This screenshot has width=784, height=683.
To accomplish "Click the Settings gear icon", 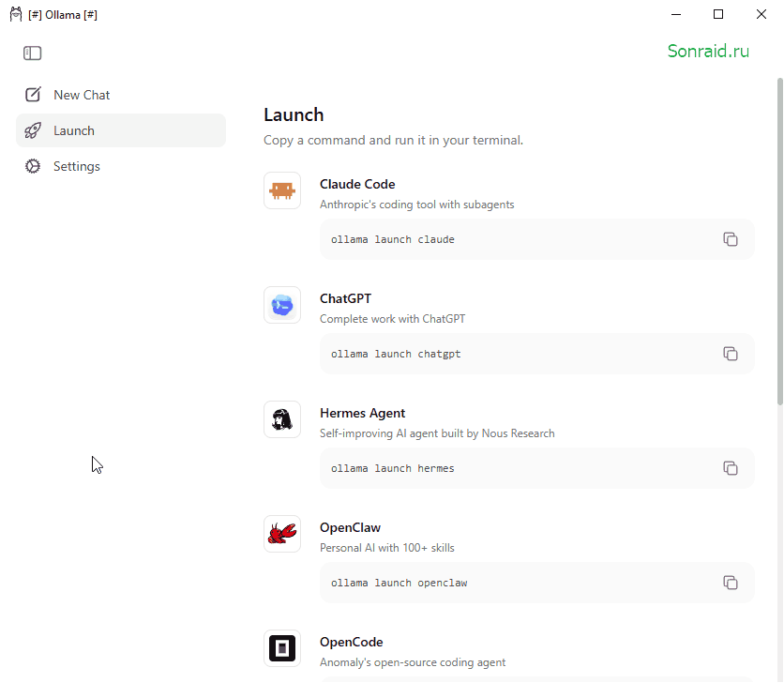I will 33,166.
